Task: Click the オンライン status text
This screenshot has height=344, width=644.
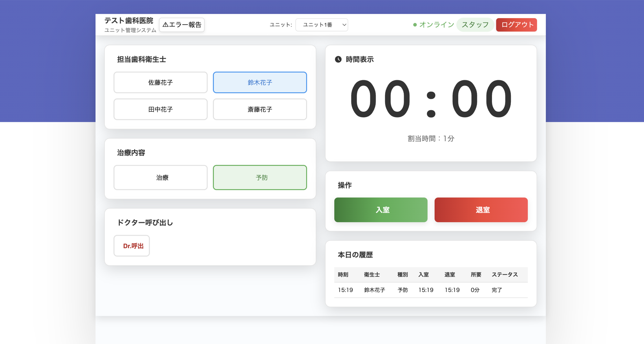Action: click(437, 25)
